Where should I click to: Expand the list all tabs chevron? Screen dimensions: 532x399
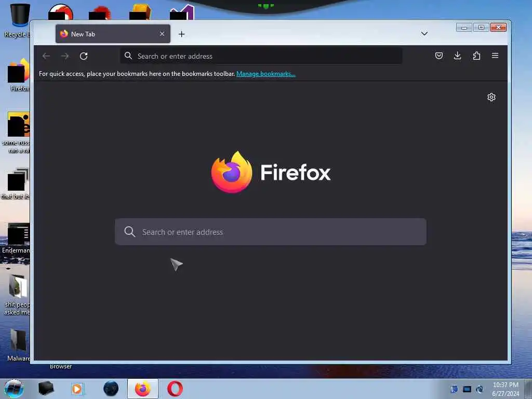click(x=424, y=34)
